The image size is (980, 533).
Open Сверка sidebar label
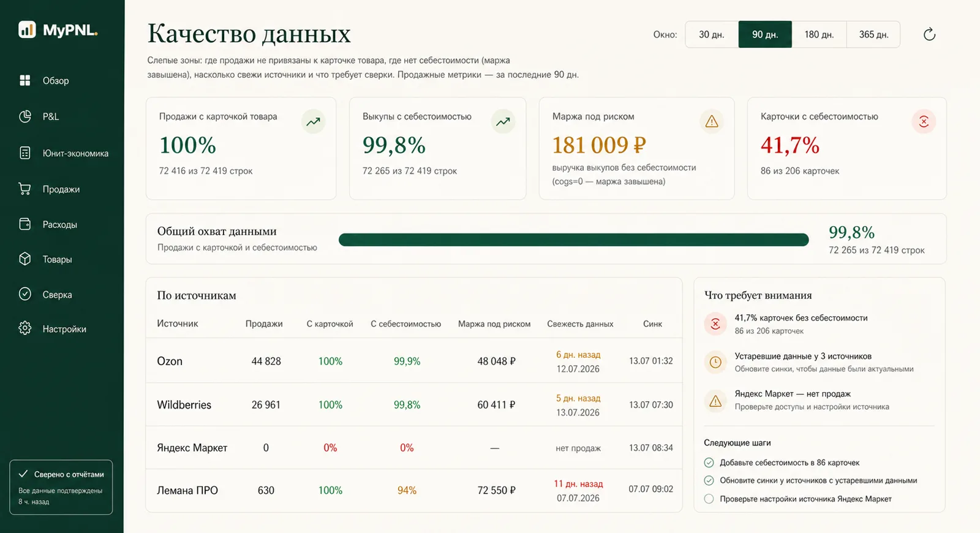pyautogui.click(x=57, y=294)
